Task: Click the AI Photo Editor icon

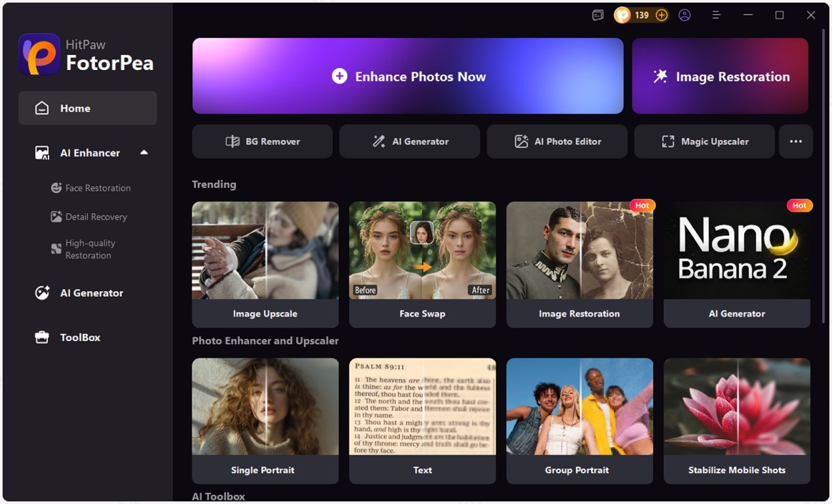Action: click(521, 142)
